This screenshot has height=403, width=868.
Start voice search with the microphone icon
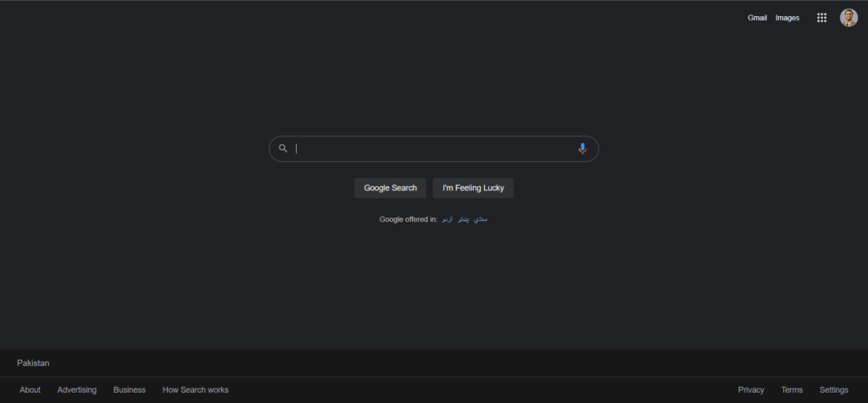pyautogui.click(x=582, y=149)
